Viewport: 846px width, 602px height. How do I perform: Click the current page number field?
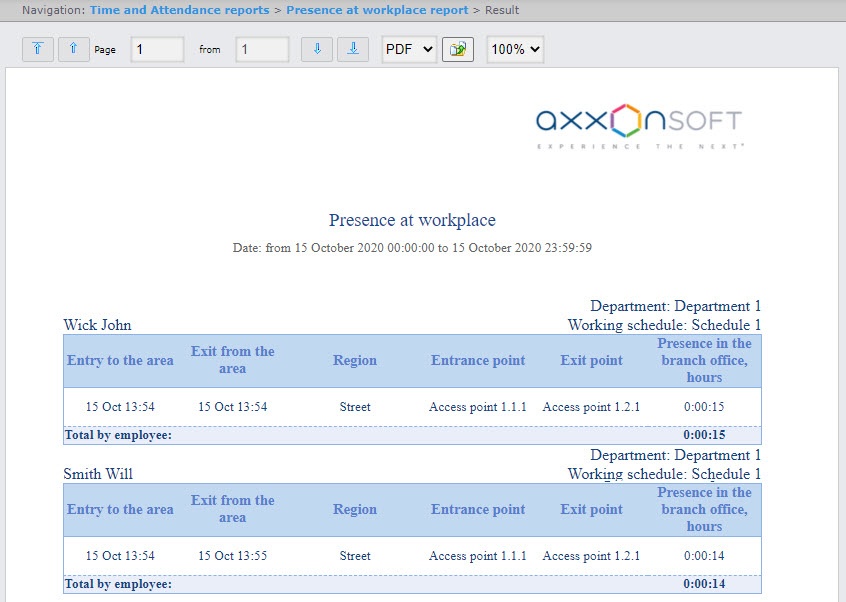pyautogui.click(x=157, y=49)
